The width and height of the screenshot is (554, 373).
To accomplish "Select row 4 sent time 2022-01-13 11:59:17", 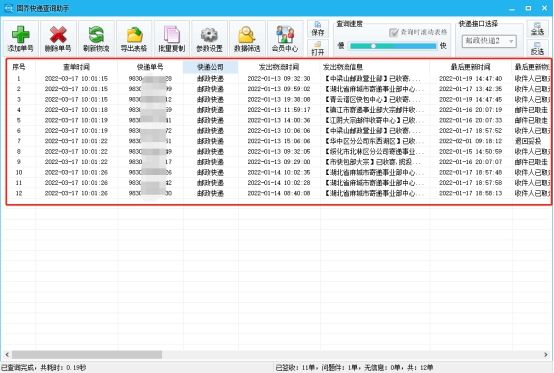I will pyautogui.click(x=279, y=110).
